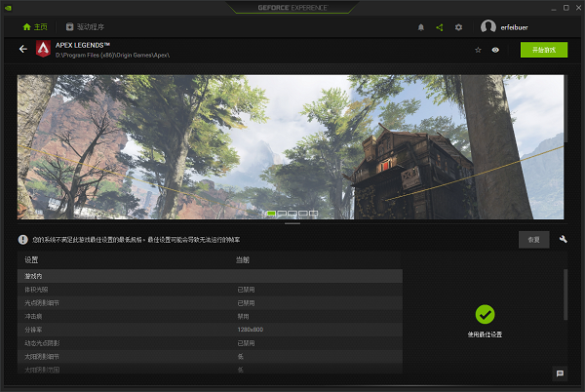The height and width of the screenshot is (392, 585).
Task: Click the green optimal settings checkmark
Action: click(485, 314)
